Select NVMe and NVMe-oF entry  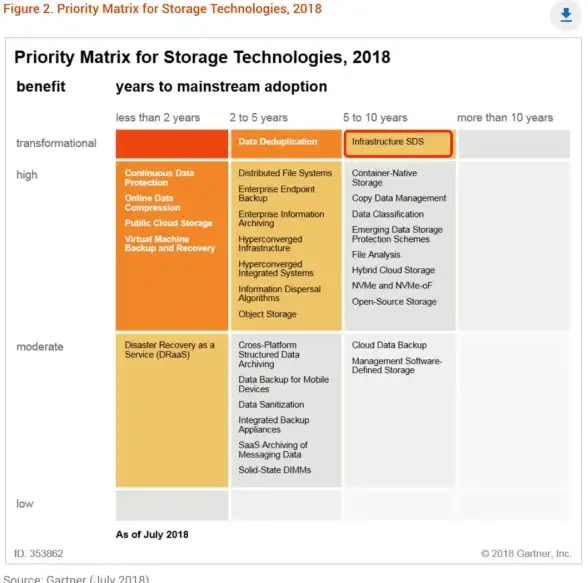(392, 286)
